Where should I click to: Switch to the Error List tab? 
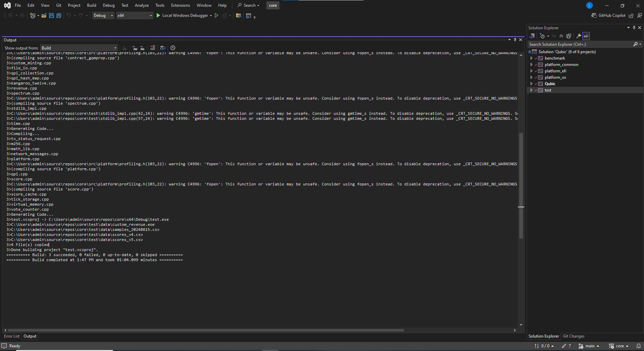pyautogui.click(x=12, y=336)
